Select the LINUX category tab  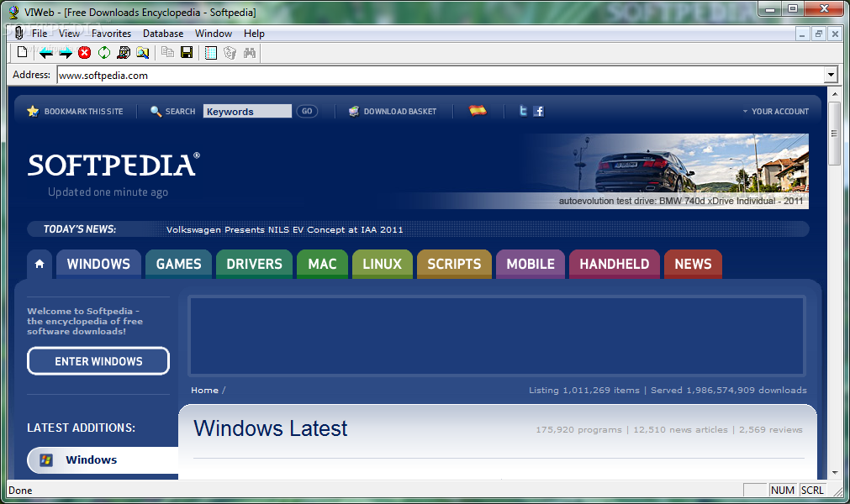[x=383, y=265]
